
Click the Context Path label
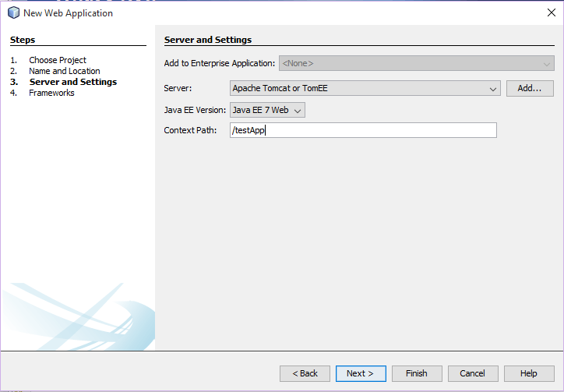(190, 130)
